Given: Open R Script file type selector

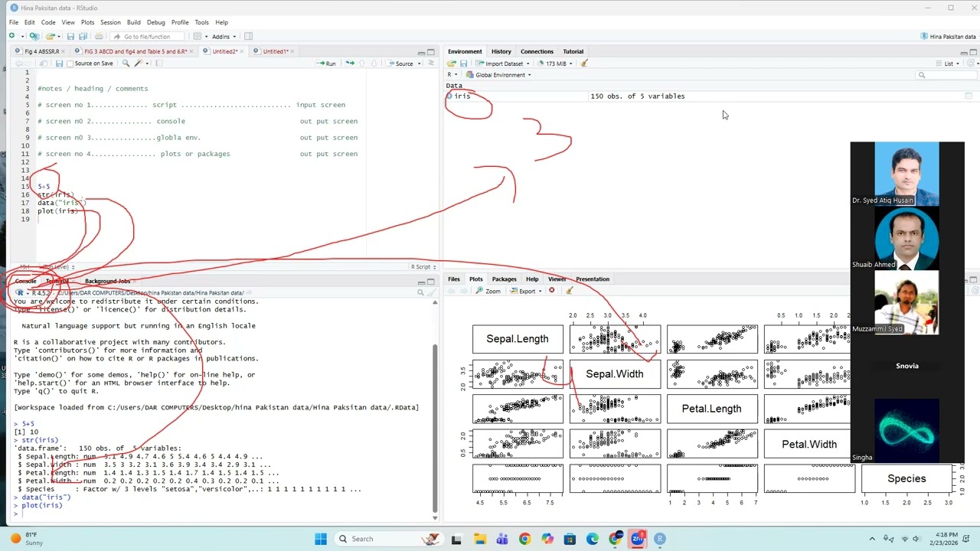Looking at the screenshot, I should click(423, 267).
